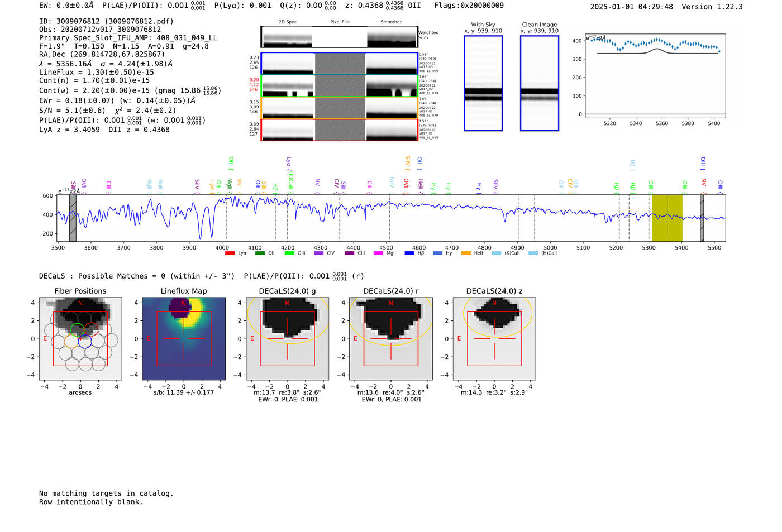Open the Gaussian line-fit plot near 5360 Å

[655, 77]
